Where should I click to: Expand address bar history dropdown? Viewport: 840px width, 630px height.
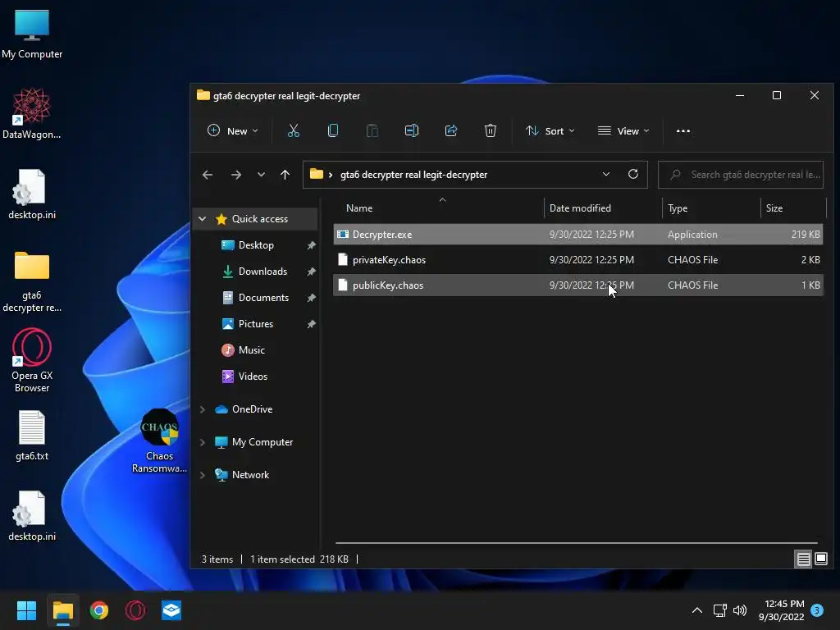pyautogui.click(x=606, y=174)
